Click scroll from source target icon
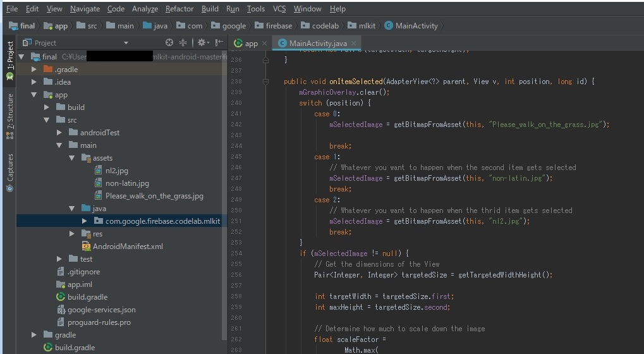Image resolution: width=644 pixels, height=354 pixels. tap(169, 42)
